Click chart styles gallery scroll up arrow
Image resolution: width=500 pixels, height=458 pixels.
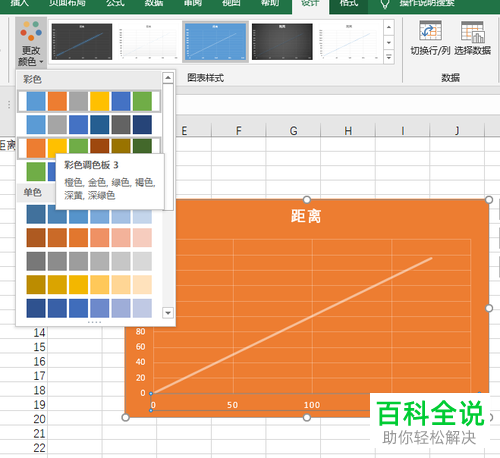pos(389,27)
